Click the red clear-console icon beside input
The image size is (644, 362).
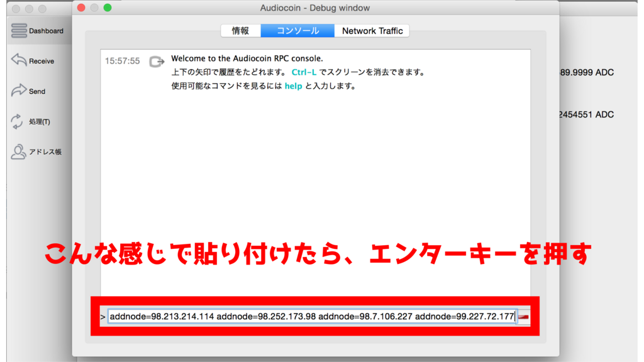(523, 317)
